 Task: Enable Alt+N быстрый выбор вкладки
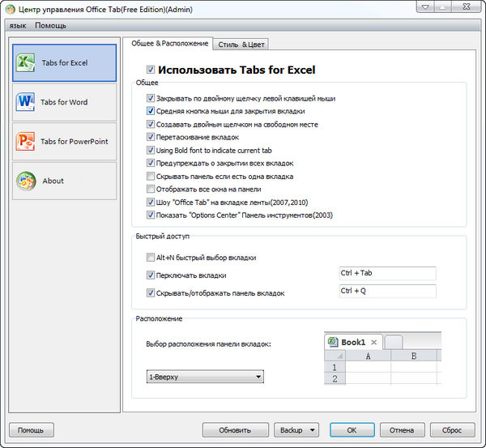click(151, 258)
